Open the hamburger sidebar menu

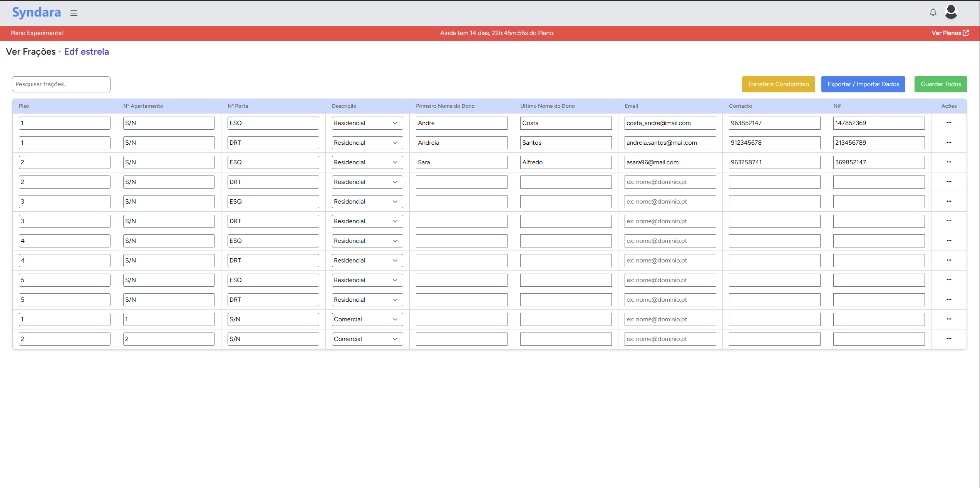(74, 13)
